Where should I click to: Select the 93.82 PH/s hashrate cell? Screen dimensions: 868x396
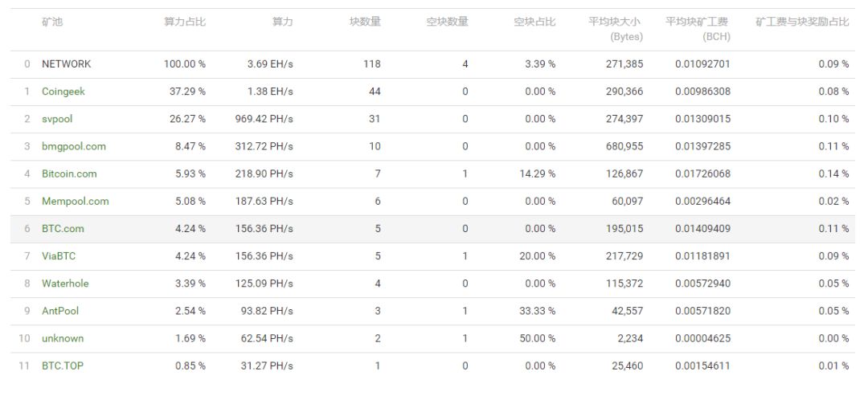click(x=267, y=311)
